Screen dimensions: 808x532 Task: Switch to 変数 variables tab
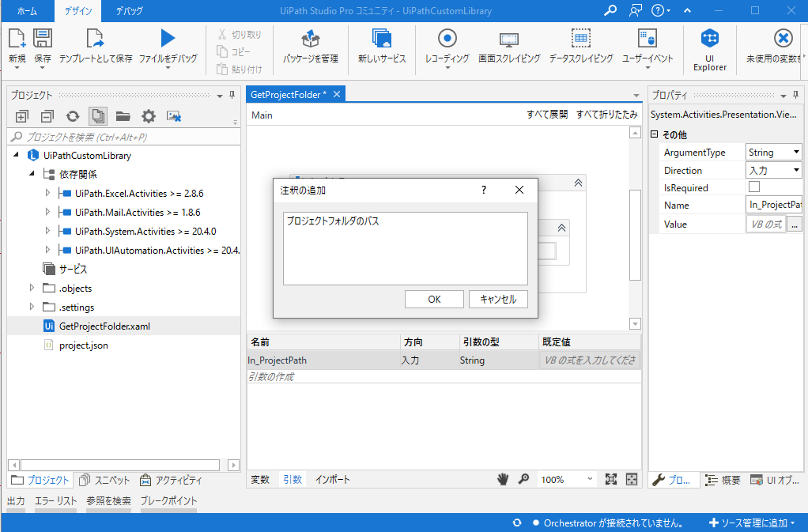260,480
